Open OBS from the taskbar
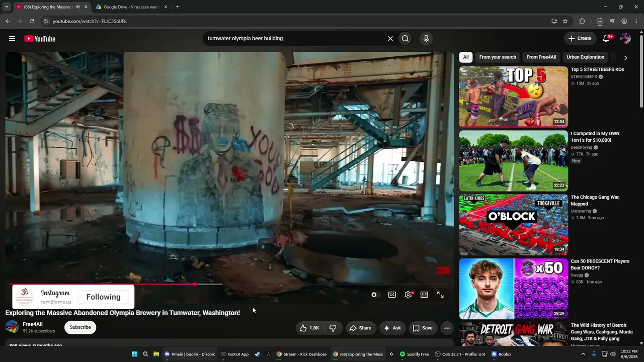644x362 pixels. 460,354
